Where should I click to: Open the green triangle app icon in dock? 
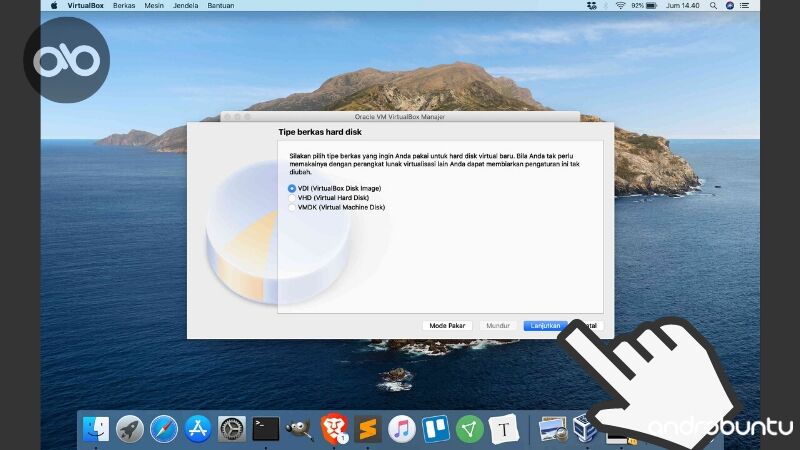[469, 429]
